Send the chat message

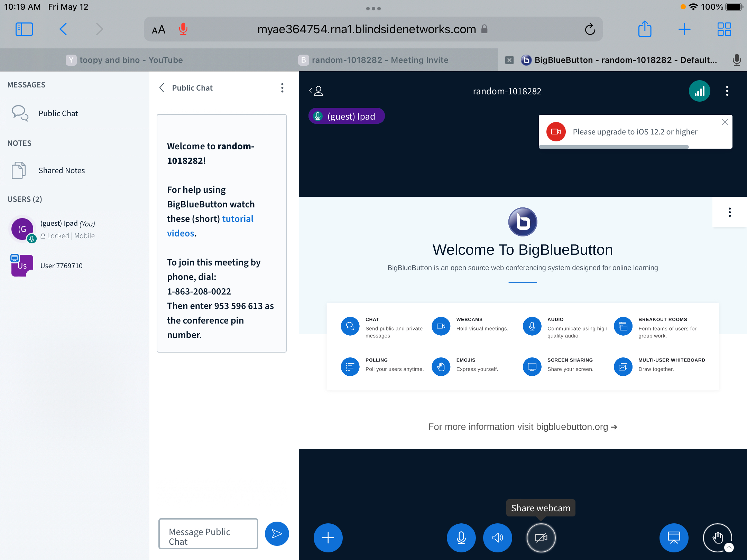pyautogui.click(x=276, y=533)
